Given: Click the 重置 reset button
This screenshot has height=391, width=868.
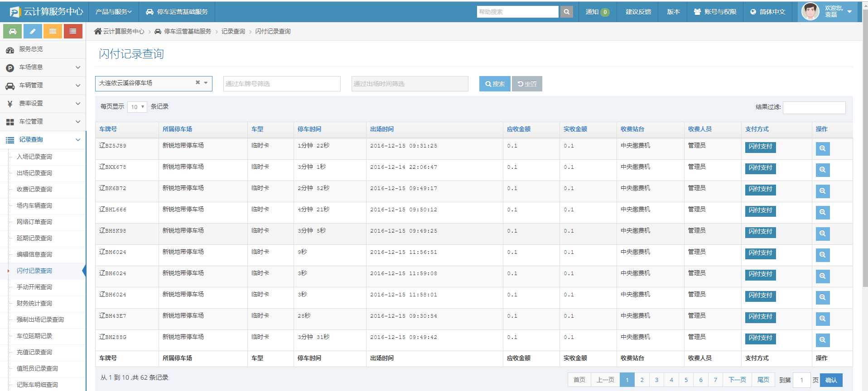Looking at the screenshot, I should tap(527, 84).
